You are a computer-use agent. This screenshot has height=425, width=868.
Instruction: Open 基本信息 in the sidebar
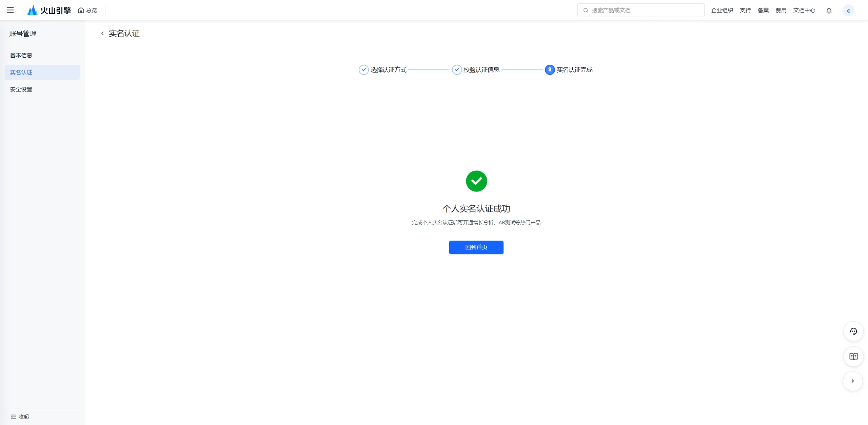point(21,55)
